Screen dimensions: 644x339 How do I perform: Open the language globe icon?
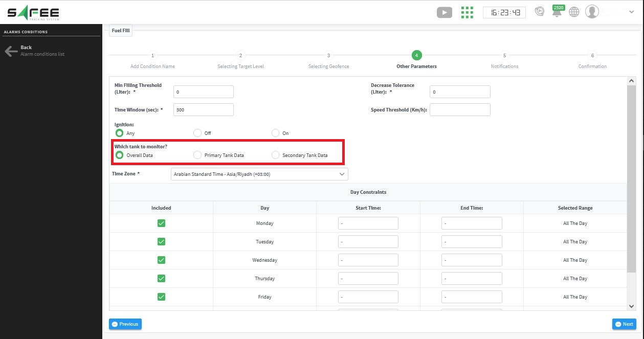click(574, 12)
